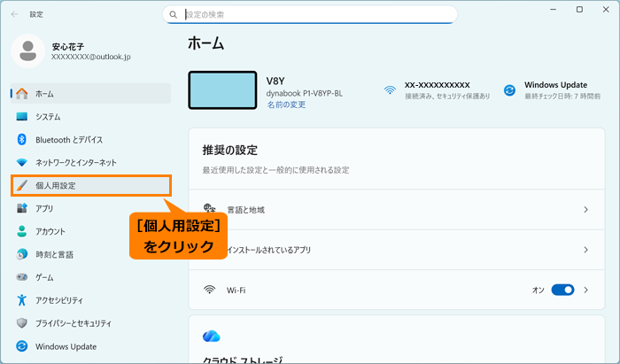Open 個人用設定 category
Image resolution: width=620 pixels, height=364 pixels.
91,185
